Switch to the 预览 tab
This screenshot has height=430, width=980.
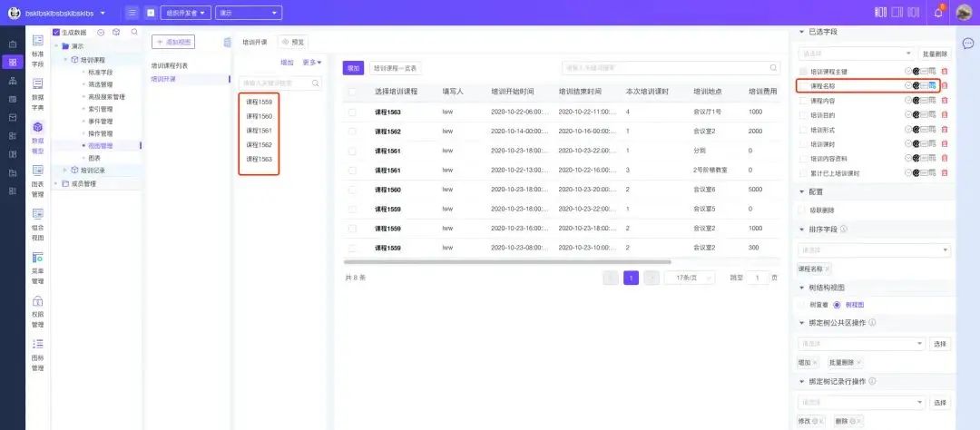[293, 42]
